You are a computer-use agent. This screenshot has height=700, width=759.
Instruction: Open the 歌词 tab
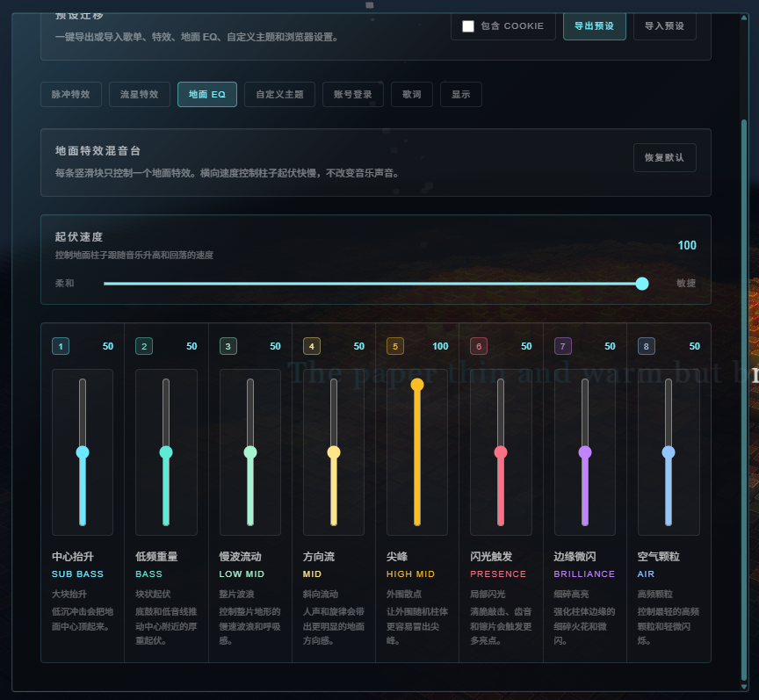pyautogui.click(x=412, y=94)
